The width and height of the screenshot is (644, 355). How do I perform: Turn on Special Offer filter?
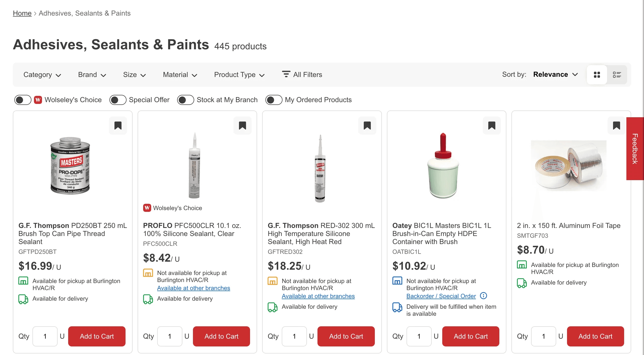[118, 100]
